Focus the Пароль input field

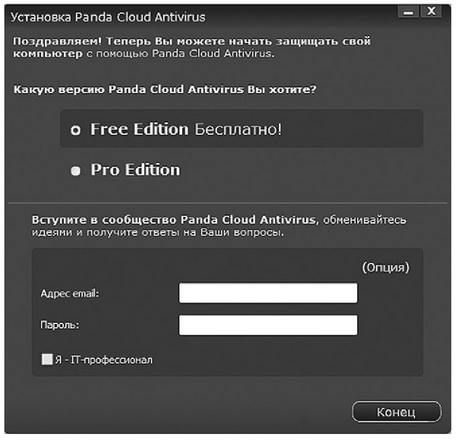tap(268, 325)
